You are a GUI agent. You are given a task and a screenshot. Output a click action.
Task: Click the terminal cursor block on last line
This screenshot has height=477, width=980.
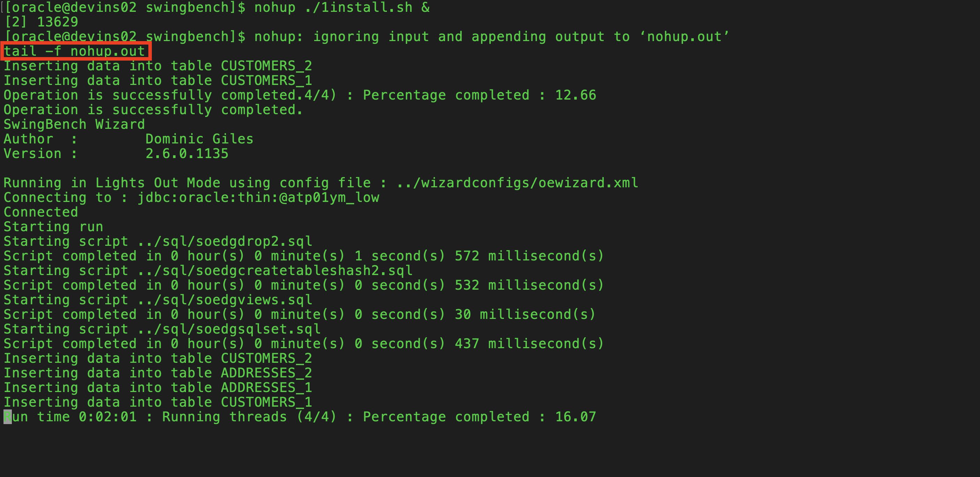tap(7, 417)
